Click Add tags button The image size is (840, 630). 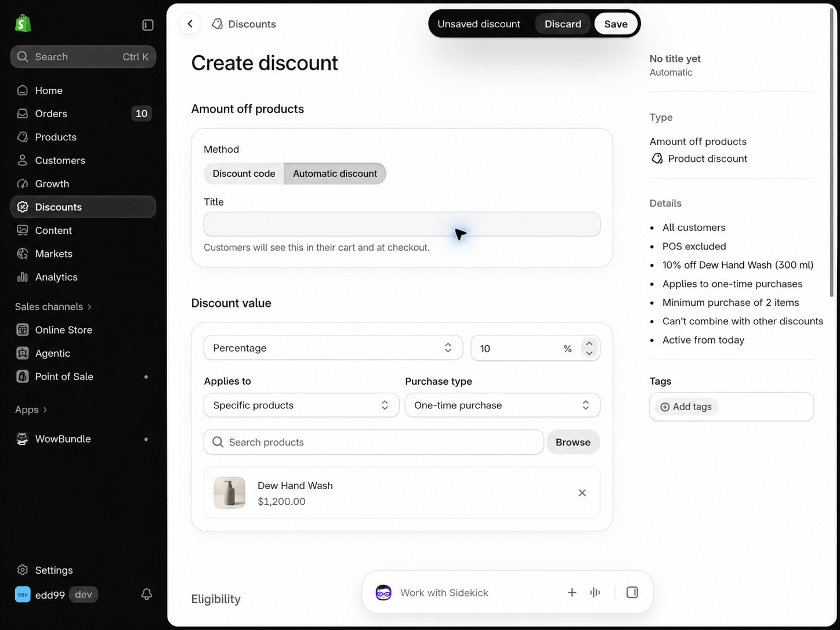pos(686,407)
